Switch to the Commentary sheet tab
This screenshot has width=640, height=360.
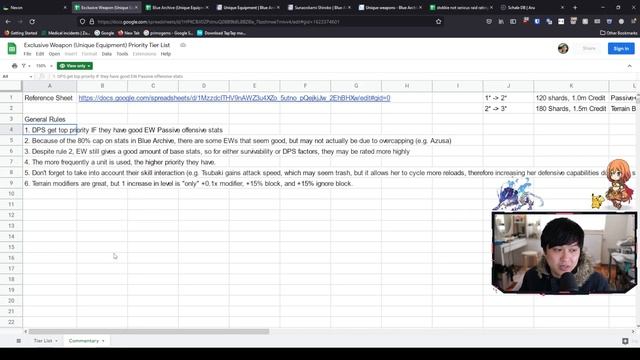pos(84,341)
